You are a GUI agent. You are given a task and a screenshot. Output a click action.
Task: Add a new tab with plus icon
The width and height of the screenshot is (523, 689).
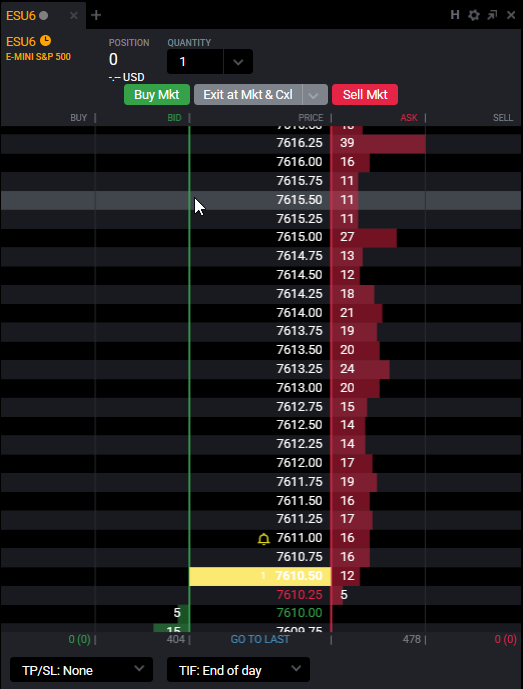click(x=96, y=15)
